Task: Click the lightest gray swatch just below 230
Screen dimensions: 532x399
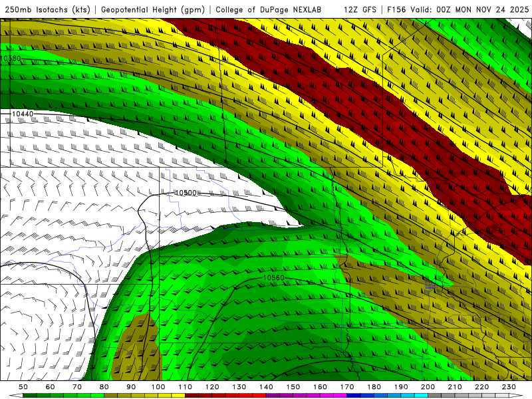Action: pos(502,396)
